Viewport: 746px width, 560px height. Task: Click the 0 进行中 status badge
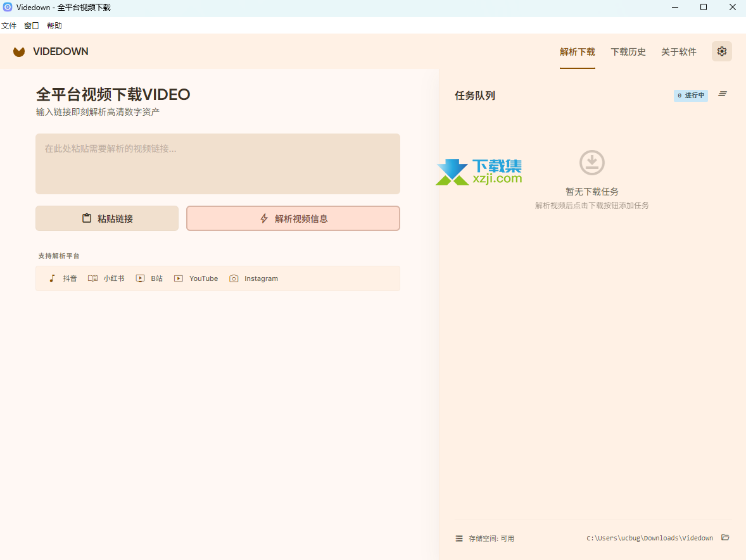[690, 96]
